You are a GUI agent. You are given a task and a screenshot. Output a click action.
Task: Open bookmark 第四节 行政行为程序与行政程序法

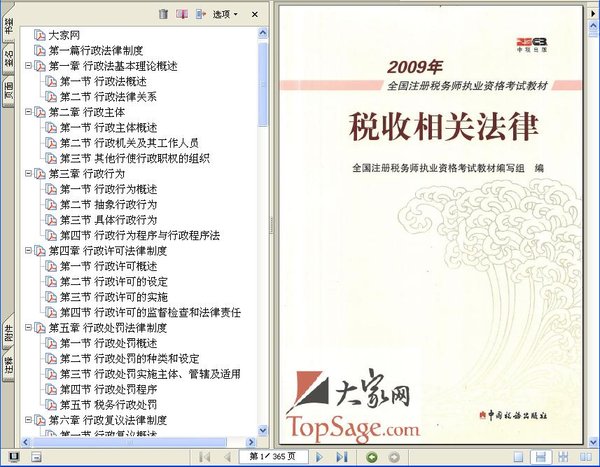coord(140,235)
